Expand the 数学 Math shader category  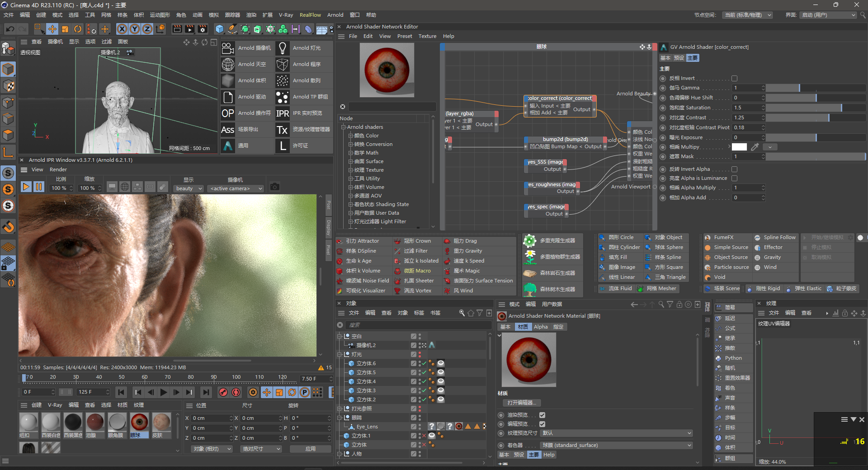(x=350, y=153)
